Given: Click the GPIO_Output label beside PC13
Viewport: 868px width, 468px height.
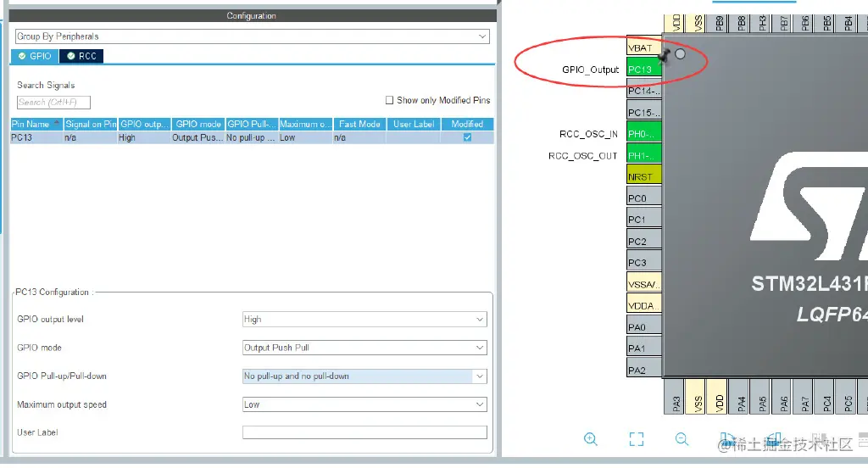Looking at the screenshot, I should click(590, 70).
